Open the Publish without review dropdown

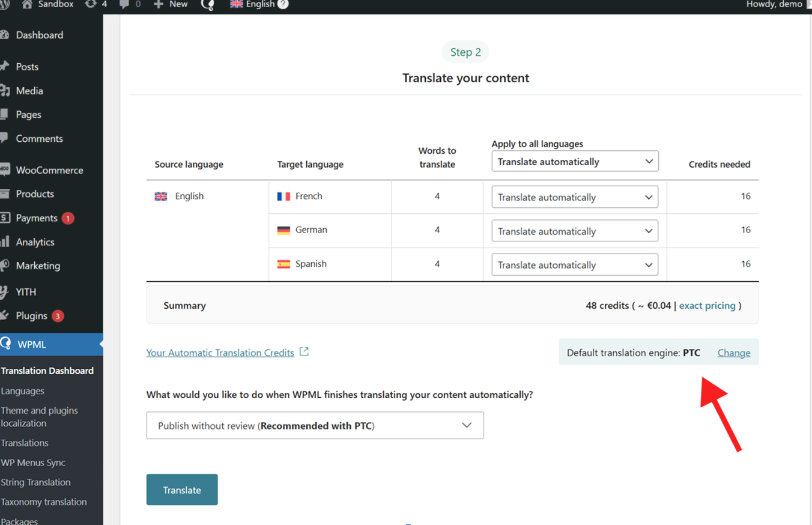(315, 425)
